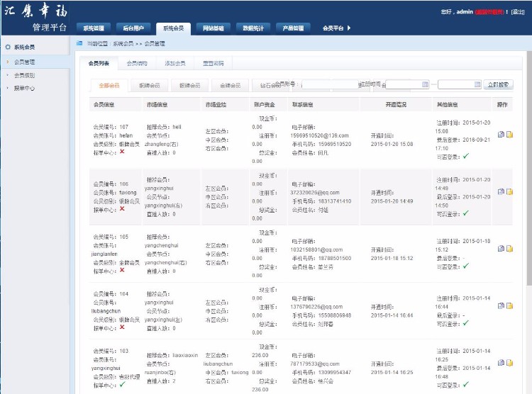Click blue edit icon for member 107

click(x=501, y=134)
